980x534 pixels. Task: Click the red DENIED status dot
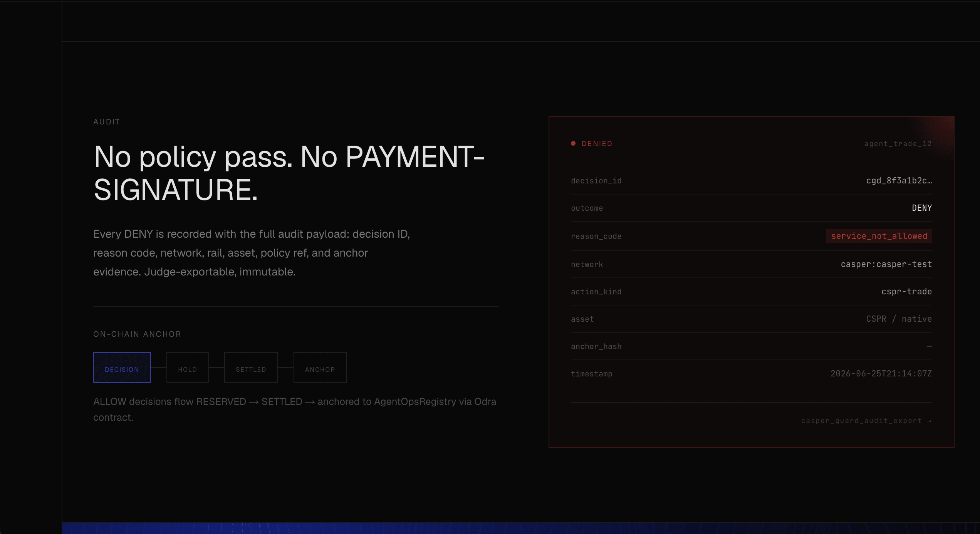(573, 143)
